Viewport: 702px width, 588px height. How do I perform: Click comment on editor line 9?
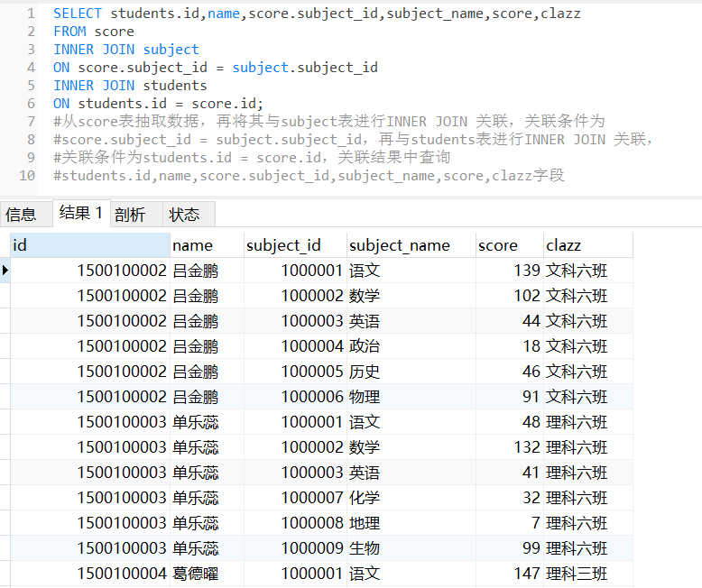(x=252, y=158)
